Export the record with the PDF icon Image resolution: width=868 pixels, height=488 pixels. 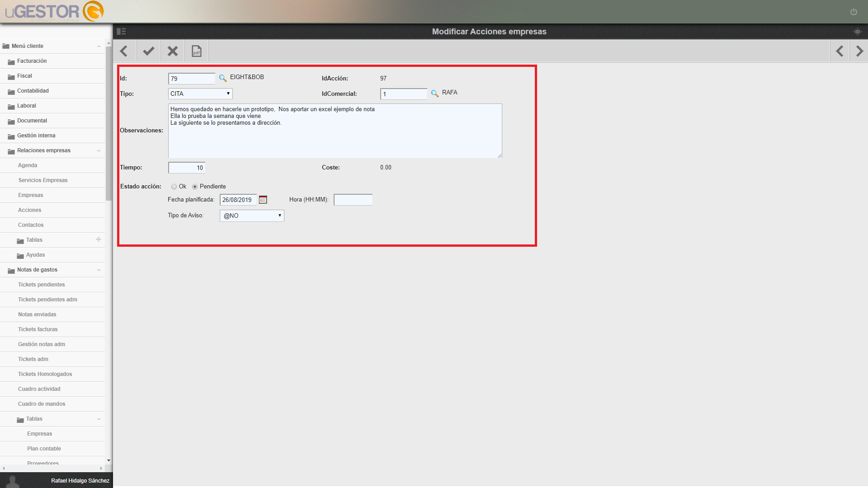coord(197,51)
